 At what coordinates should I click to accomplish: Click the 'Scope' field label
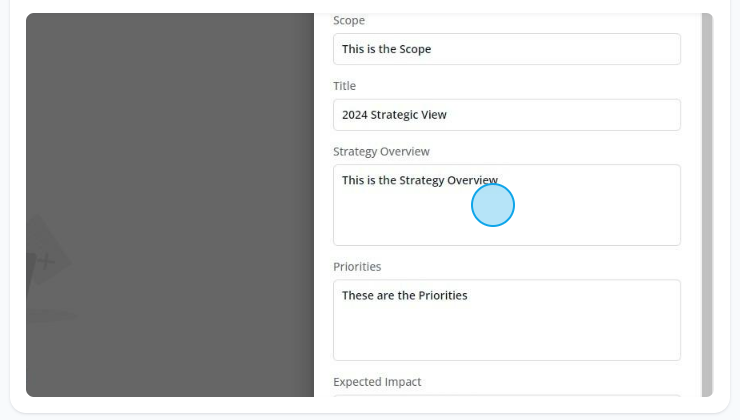coord(349,20)
